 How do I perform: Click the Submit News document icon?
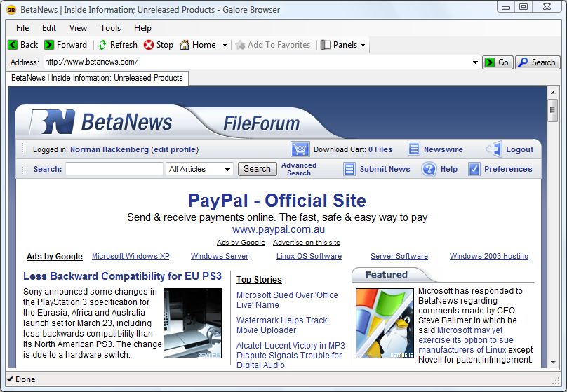[x=349, y=169]
